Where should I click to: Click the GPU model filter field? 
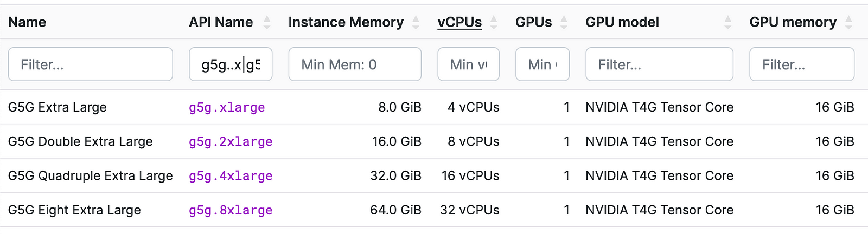659,64
